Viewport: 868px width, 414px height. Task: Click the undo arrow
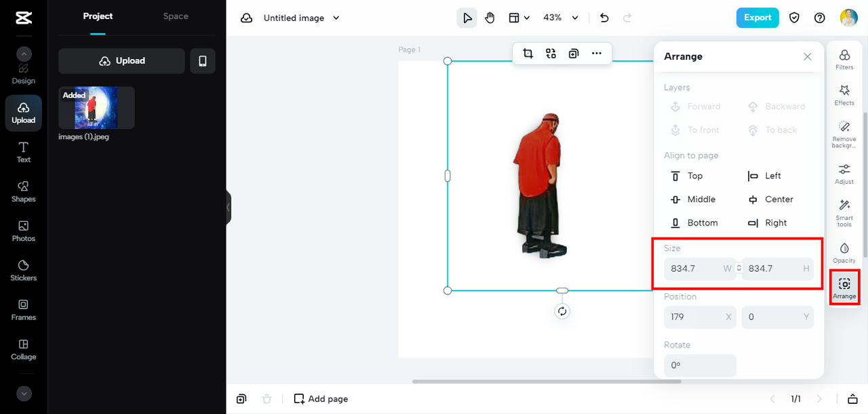pyautogui.click(x=604, y=18)
